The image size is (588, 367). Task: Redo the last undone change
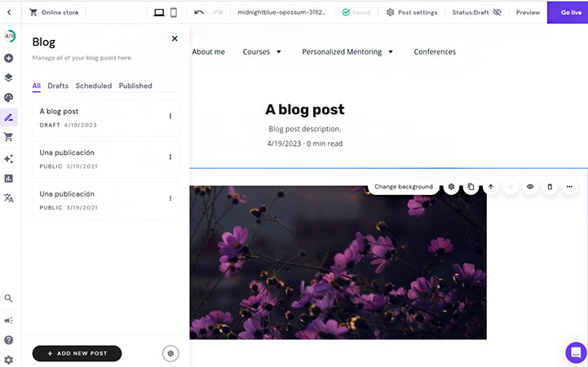pos(218,12)
